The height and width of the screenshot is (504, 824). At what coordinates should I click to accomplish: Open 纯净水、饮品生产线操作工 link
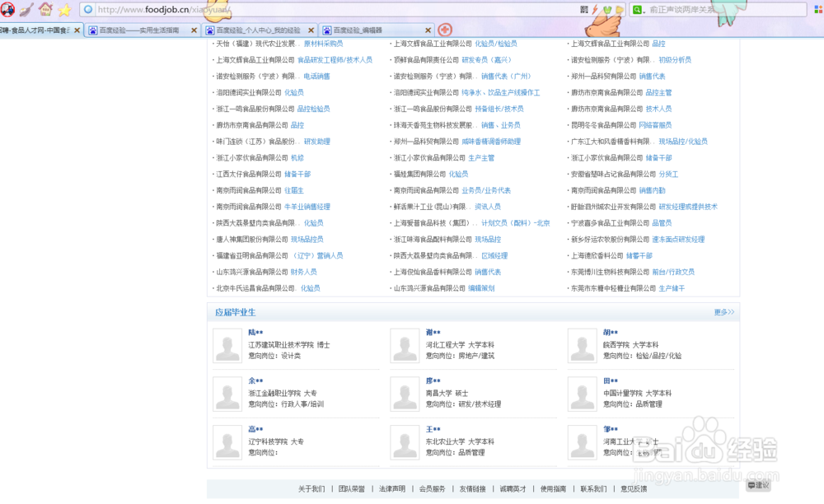[x=501, y=92]
